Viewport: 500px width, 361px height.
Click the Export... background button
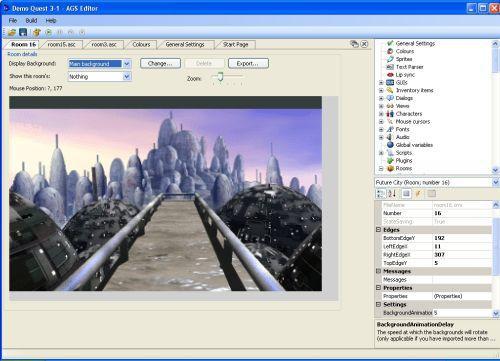(x=248, y=63)
